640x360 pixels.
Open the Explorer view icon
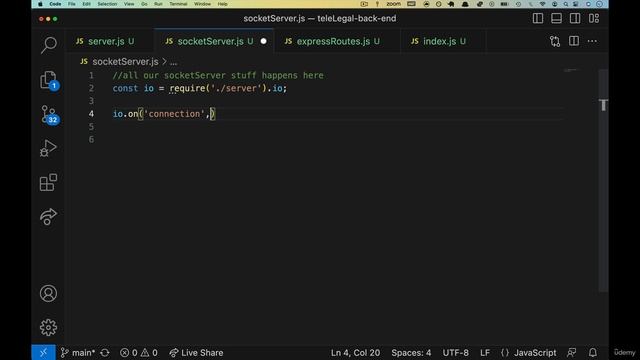49,80
